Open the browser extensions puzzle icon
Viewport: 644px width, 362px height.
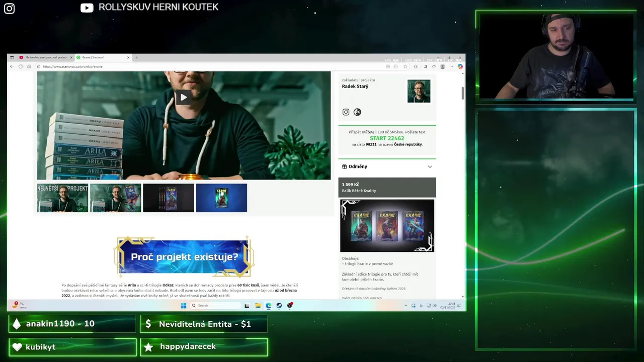416,66
